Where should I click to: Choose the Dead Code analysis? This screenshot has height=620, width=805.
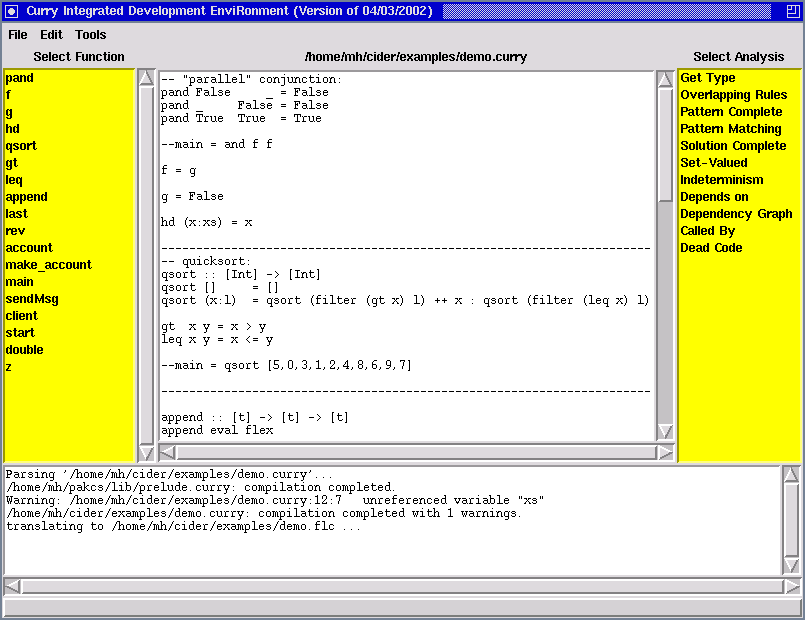click(x=711, y=247)
